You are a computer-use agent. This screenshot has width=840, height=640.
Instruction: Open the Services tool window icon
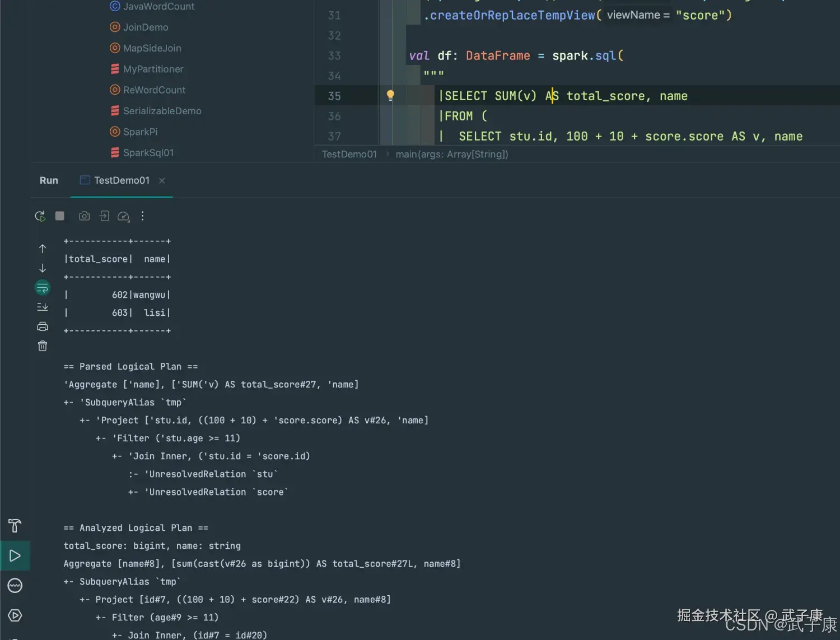pyautogui.click(x=15, y=615)
